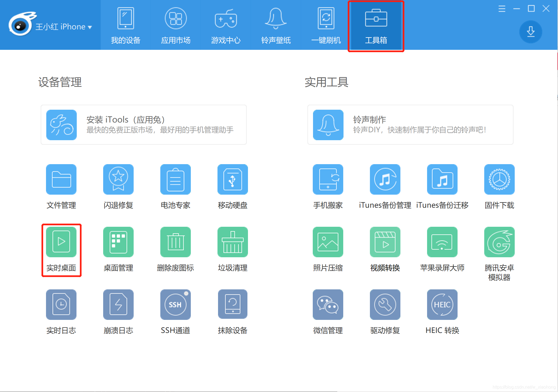The image size is (558, 392).
Task: Launch 苹果录屏大师 screen recorder
Action: coord(442,242)
